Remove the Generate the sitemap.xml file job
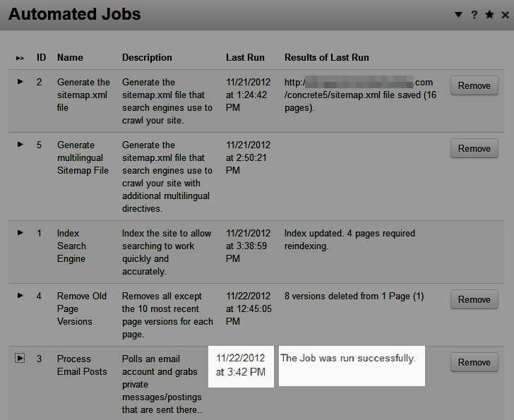The height and width of the screenshot is (420, 514). click(x=474, y=85)
